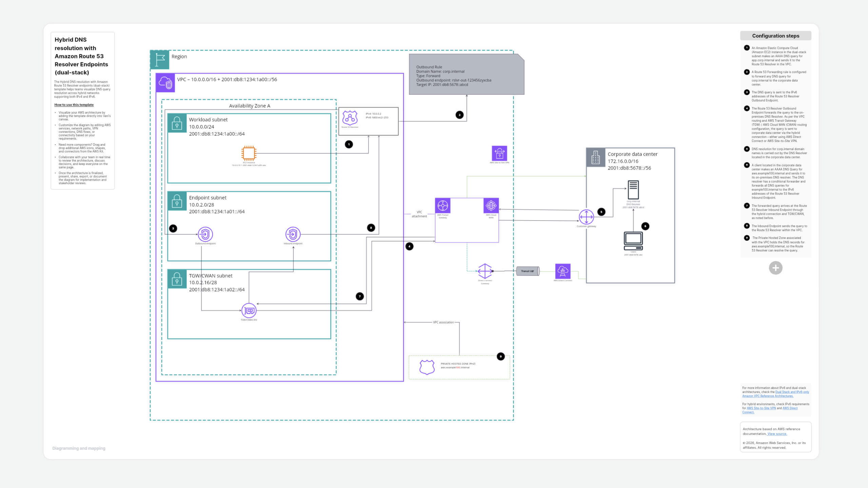This screenshot has height=488, width=868.
Task: Select the VPC cloud shield icon
Action: pyautogui.click(x=165, y=83)
